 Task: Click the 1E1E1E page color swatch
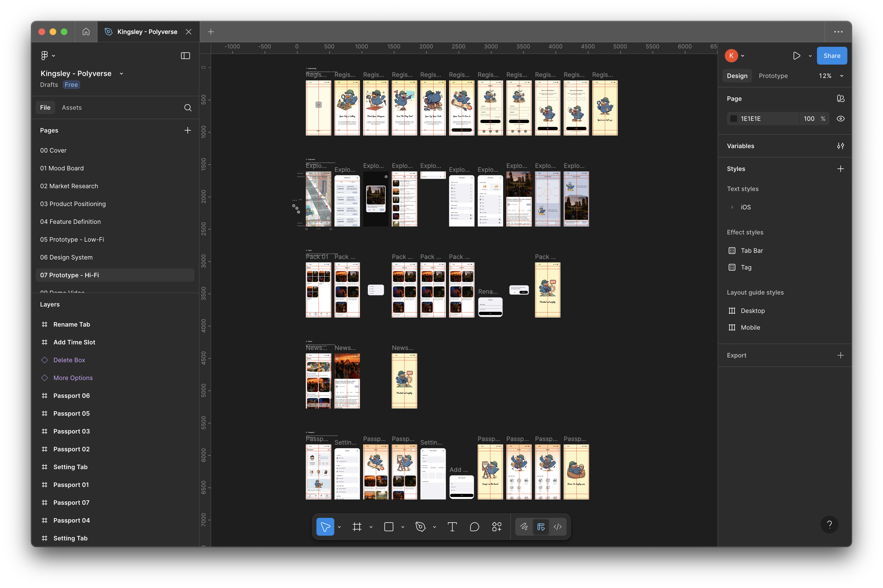734,119
